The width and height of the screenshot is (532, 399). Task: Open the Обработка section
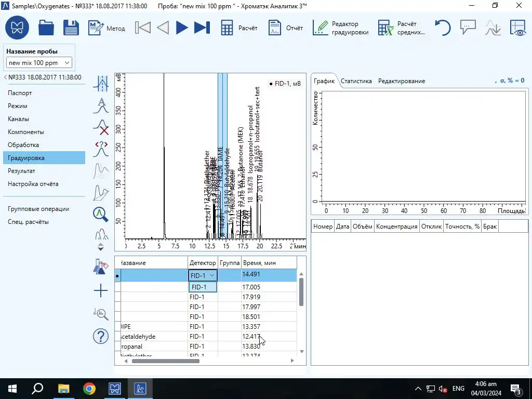[44, 145]
